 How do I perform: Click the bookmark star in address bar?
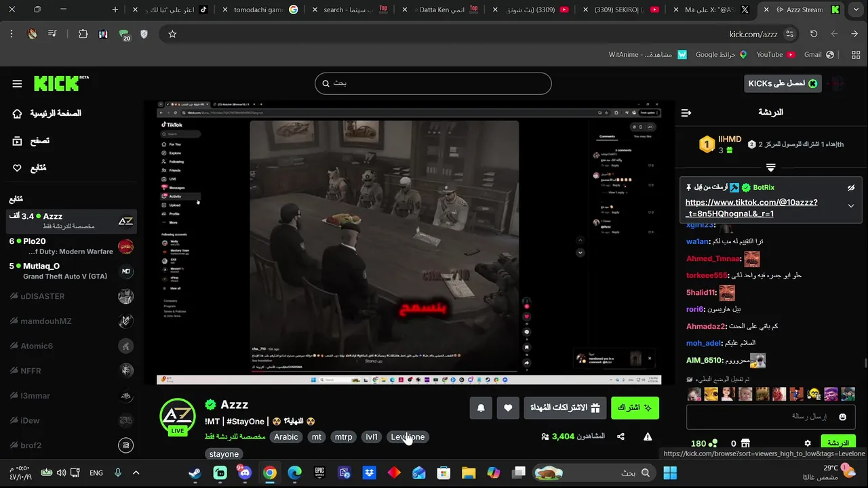click(172, 34)
